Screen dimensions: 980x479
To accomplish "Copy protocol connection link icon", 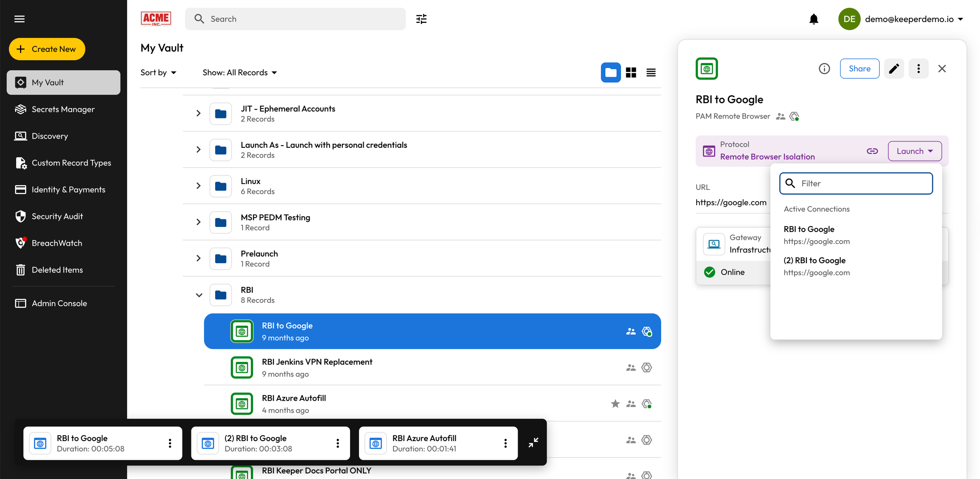I will pyautogui.click(x=872, y=151).
